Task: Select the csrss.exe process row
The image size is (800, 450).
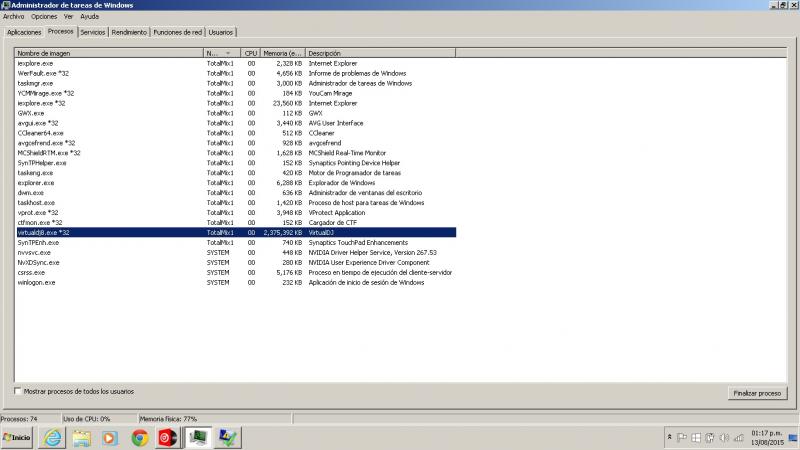Action: (236, 272)
